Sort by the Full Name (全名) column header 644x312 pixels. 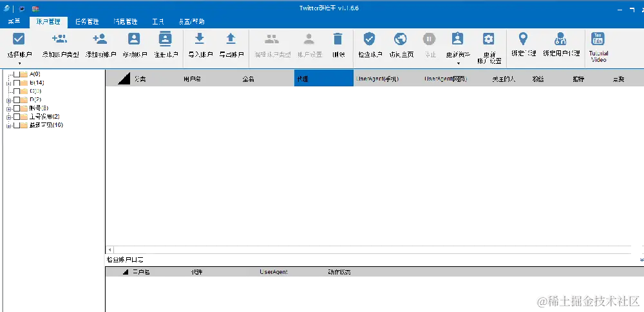point(249,79)
